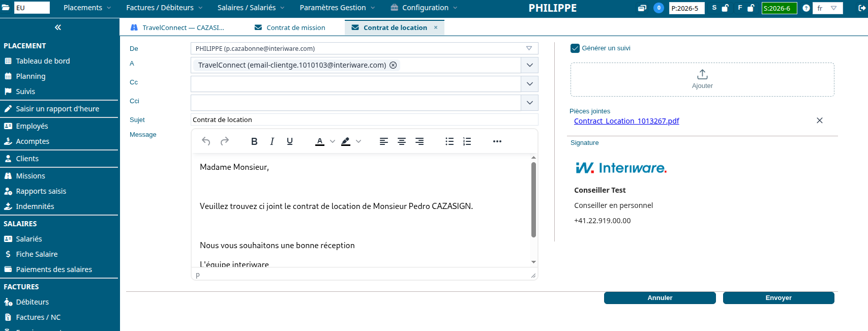This screenshot has height=331, width=868.
Task: Open the help question mark icon
Action: [x=806, y=8]
